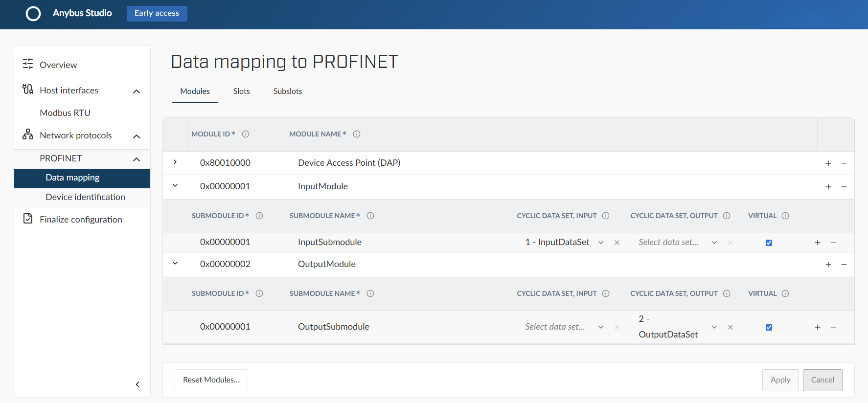The width and height of the screenshot is (868, 403).
Task: Click InputModule CYCLIC DATA SET, INPUT info icon
Action: (x=606, y=216)
